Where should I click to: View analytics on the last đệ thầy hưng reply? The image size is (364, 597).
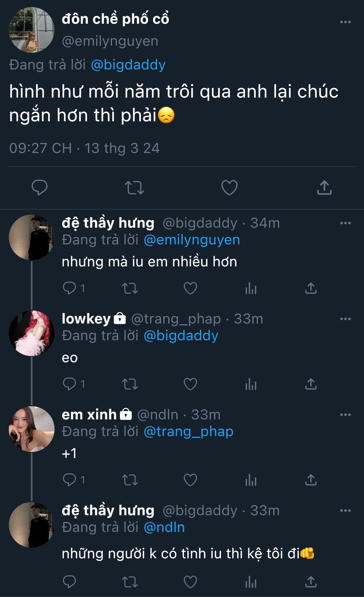click(x=251, y=582)
